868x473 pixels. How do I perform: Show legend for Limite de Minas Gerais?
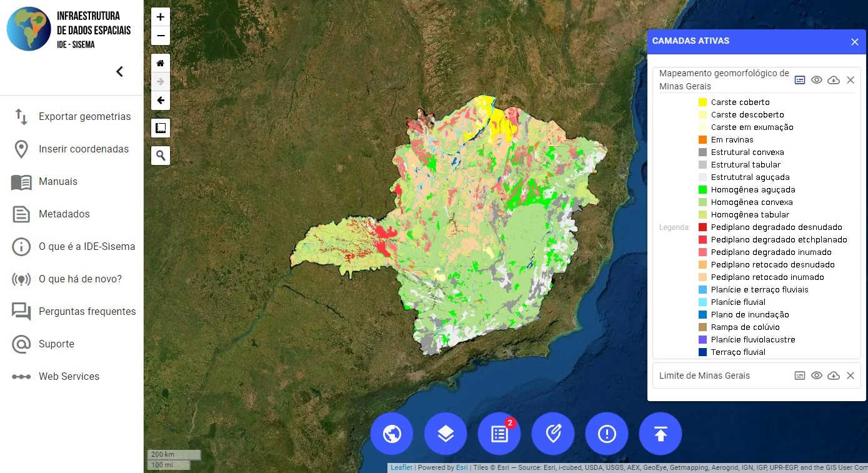click(800, 376)
